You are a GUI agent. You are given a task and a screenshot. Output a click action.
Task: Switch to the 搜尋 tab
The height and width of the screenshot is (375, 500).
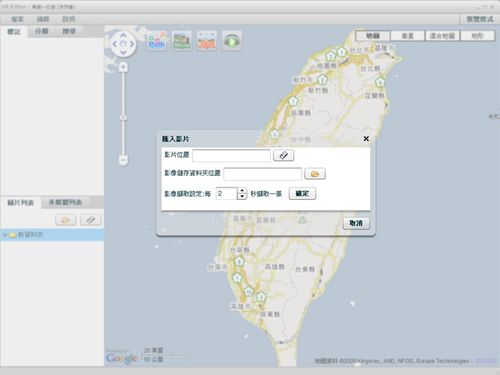[69, 32]
